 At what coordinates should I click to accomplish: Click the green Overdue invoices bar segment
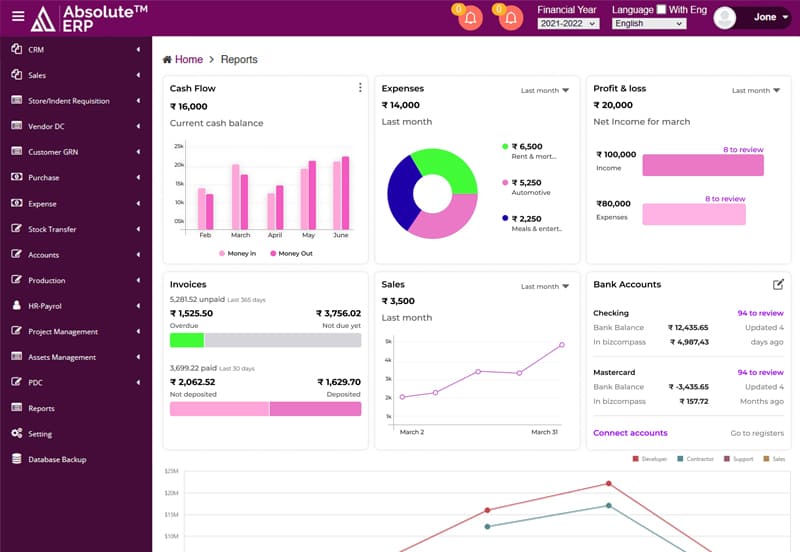coord(187,340)
